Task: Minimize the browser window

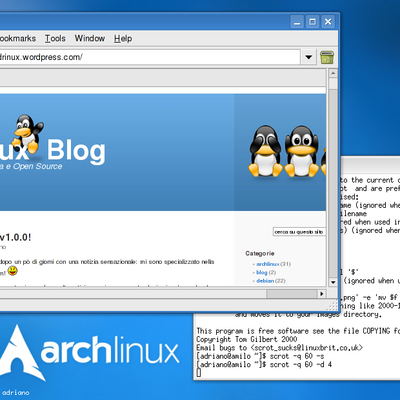Action: click(297, 22)
